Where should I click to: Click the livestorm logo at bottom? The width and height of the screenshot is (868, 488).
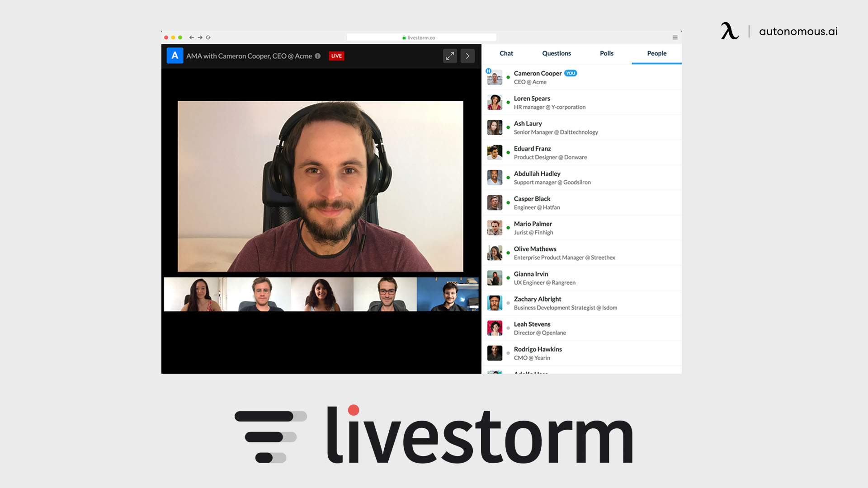click(x=434, y=434)
